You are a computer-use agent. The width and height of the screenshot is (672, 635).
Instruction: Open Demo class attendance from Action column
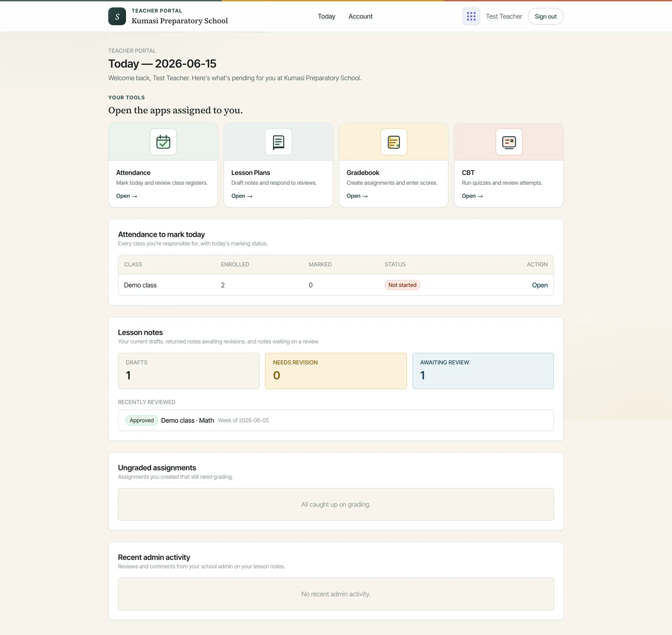pyautogui.click(x=540, y=285)
